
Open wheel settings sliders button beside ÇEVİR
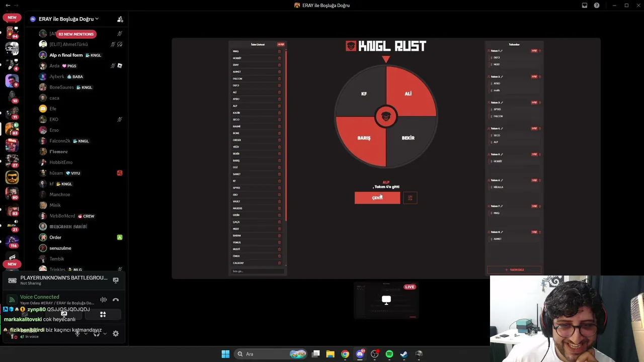pyautogui.click(x=410, y=198)
